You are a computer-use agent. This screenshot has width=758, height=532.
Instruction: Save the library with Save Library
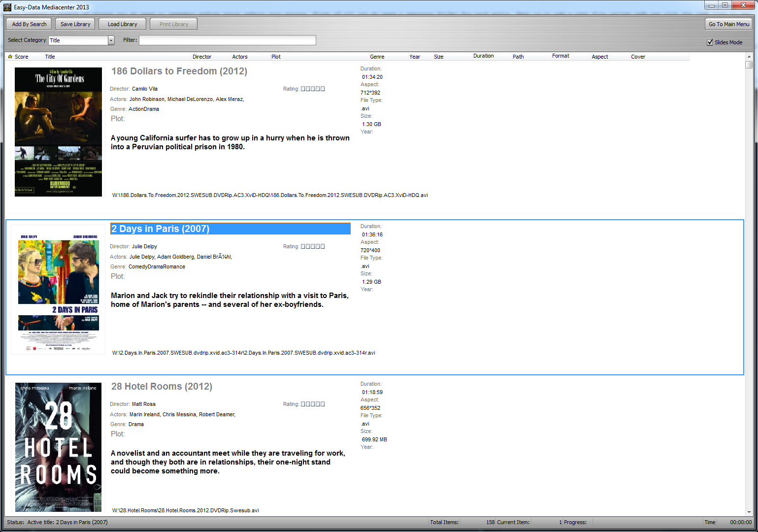pyautogui.click(x=75, y=24)
